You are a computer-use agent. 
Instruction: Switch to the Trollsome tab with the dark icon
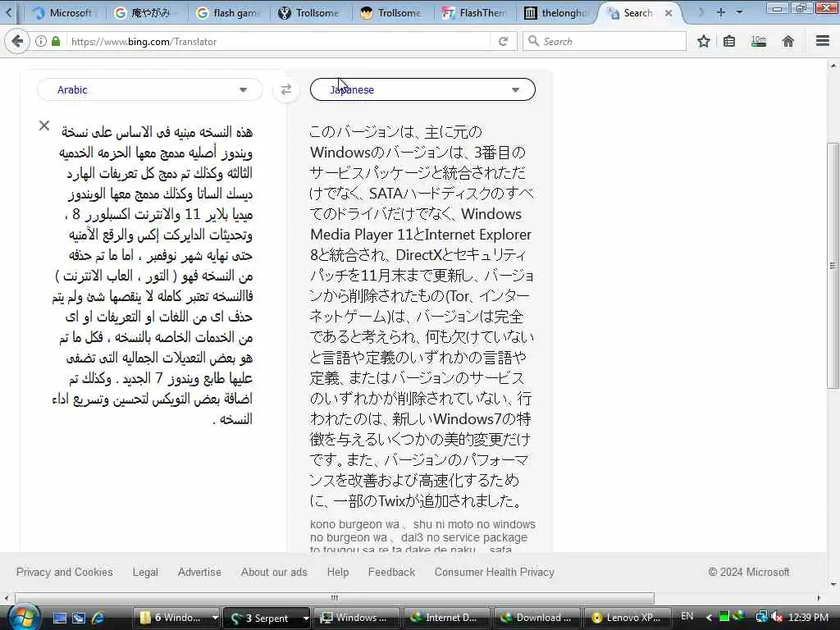(311, 13)
